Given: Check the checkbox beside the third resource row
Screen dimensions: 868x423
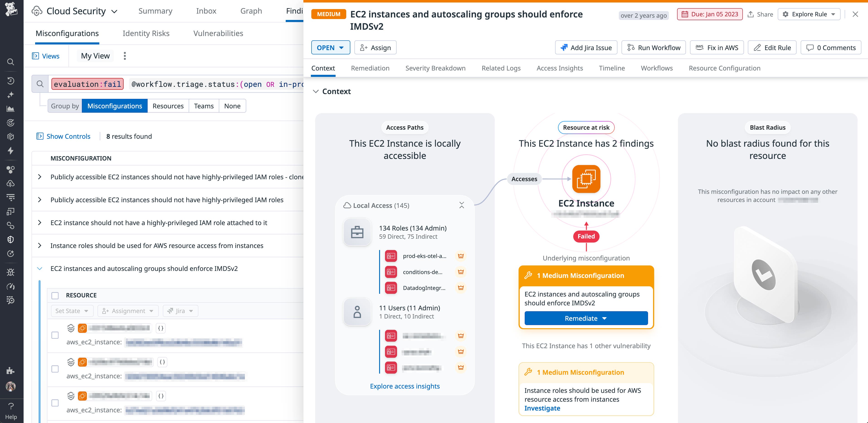Looking at the screenshot, I should coord(55,403).
